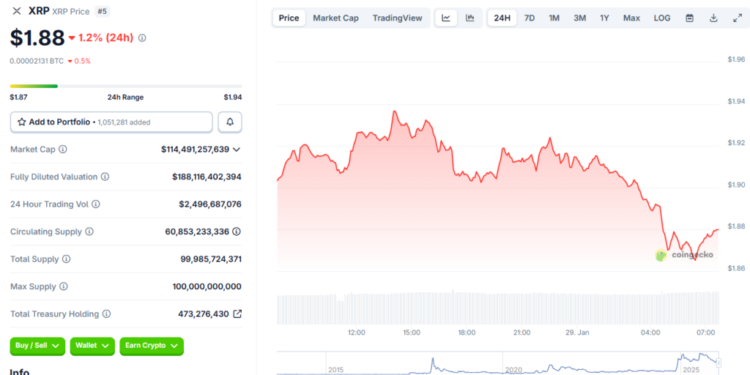Click the $188,116,402,394 valuation value
Screen dimensions: 750x375
pyautogui.click(x=207, y=177)
